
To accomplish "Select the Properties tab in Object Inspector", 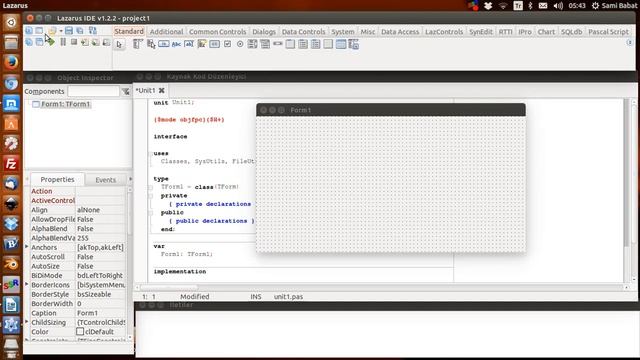I will (x=57, y=179).
